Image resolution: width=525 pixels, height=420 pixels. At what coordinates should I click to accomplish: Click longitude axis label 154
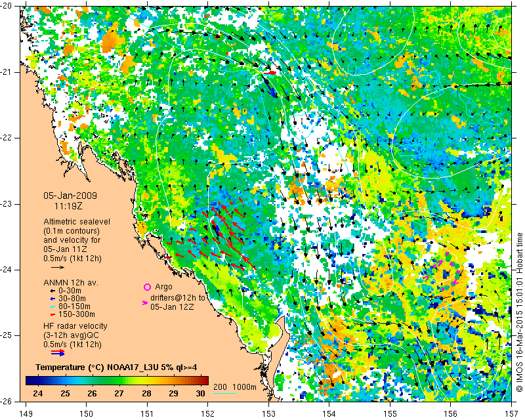click(329, 413)
